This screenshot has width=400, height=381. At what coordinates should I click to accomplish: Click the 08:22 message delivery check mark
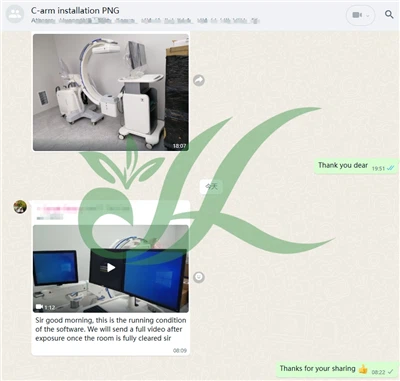coord(390,372)
